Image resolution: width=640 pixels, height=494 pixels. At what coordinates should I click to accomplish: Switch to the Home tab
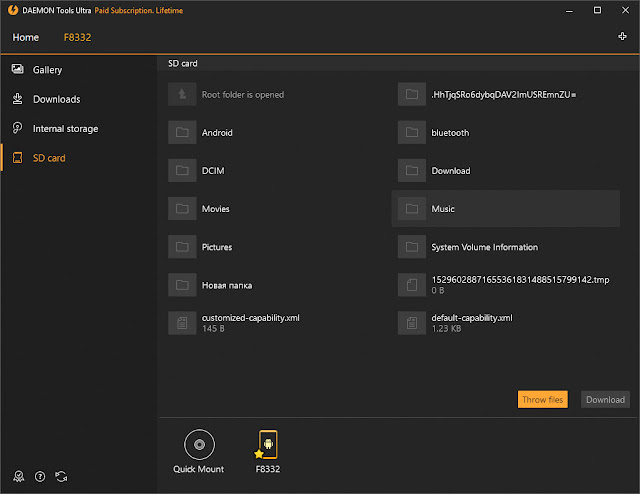coord(26,38)
